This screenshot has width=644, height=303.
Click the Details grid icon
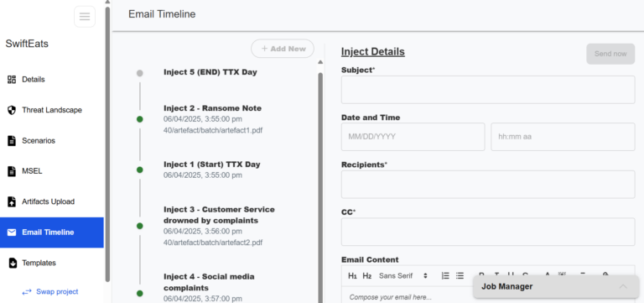tap(12, 80)
